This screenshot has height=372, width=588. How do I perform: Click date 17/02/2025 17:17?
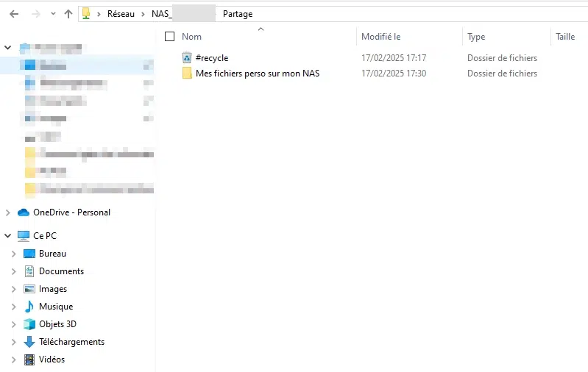coord(394,58)
